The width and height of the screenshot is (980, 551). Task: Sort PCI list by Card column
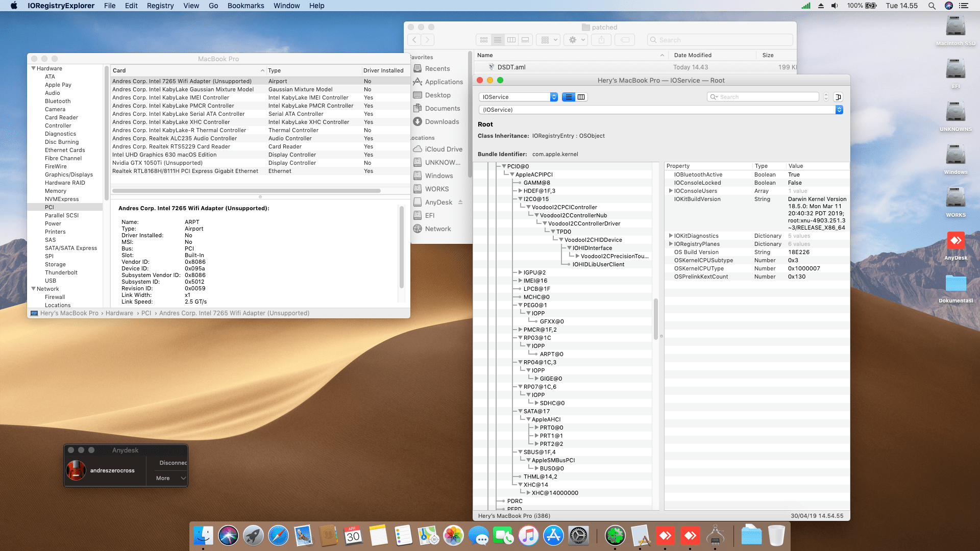[x=188, y=70]
